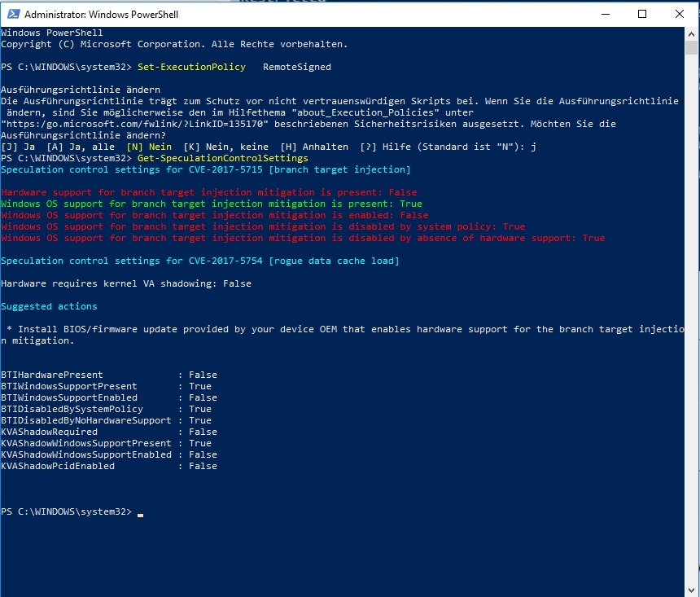Close the Administrator PowerShell window
The height and width of the screenshot is (597, 700).
(x=679, y=15)
